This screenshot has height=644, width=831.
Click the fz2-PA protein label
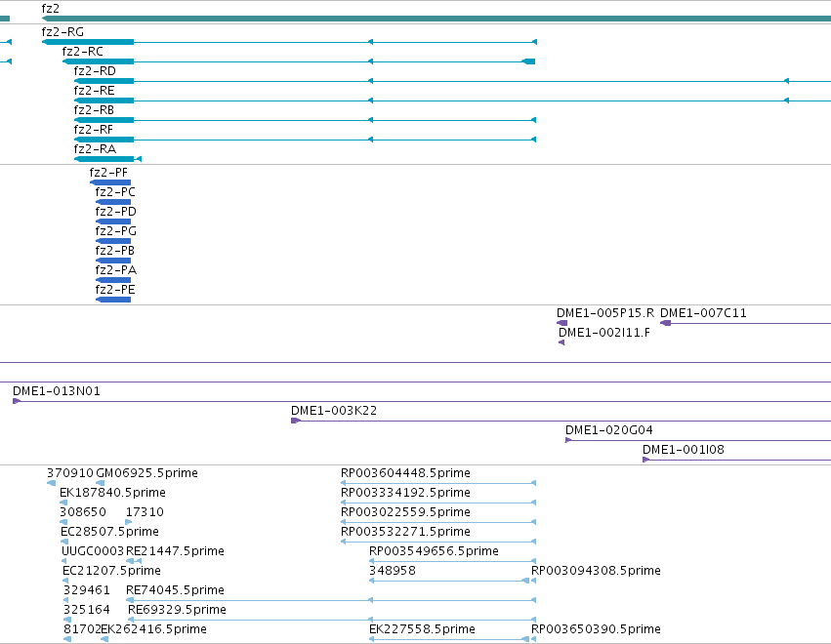[x=115, y=270]
